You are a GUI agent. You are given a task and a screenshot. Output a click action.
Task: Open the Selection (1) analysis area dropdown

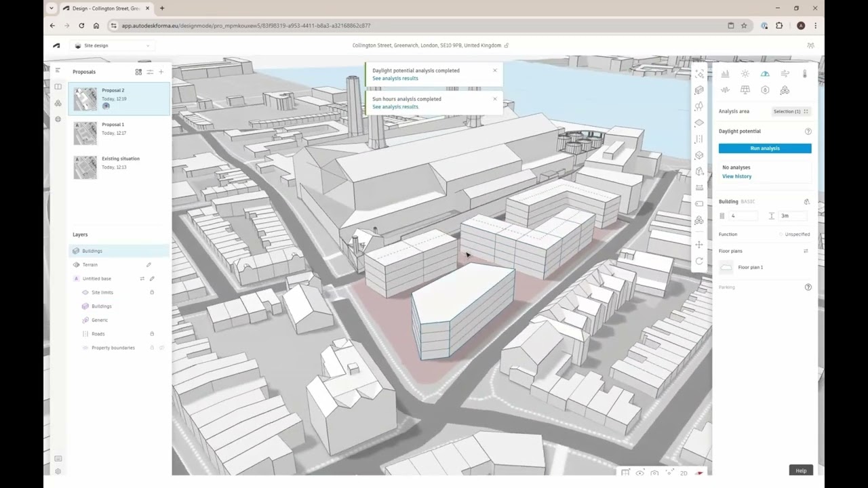coord(791,111)
